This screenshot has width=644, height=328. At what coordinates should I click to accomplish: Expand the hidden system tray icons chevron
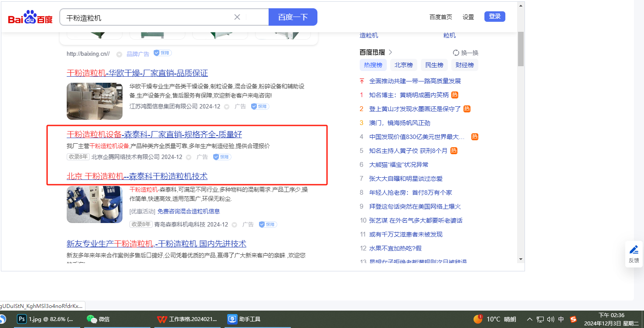[x=530, y=319]
